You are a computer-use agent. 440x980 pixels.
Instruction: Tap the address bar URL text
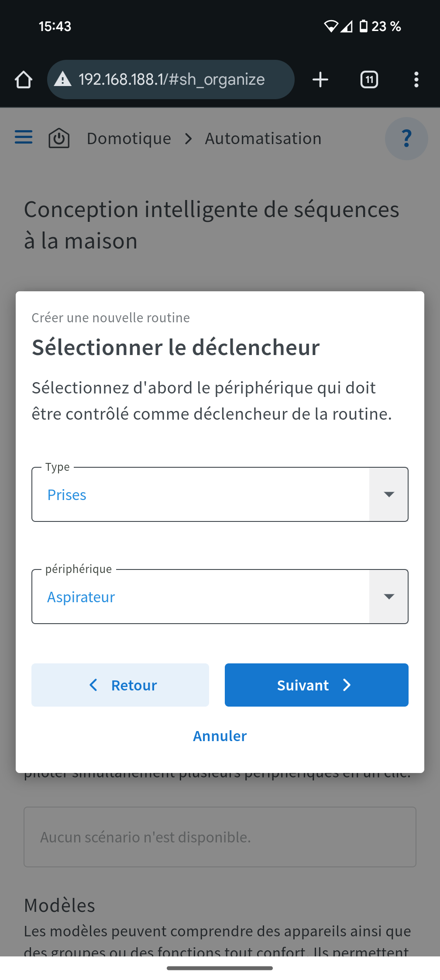click(x=172, y=79)
